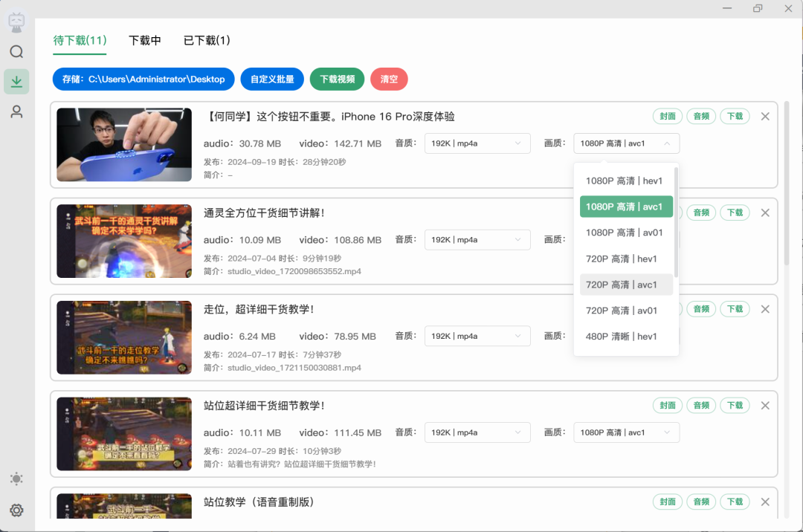Choose 1080P 高清 | hev1 quality option
803x532 pixels.
626,181
